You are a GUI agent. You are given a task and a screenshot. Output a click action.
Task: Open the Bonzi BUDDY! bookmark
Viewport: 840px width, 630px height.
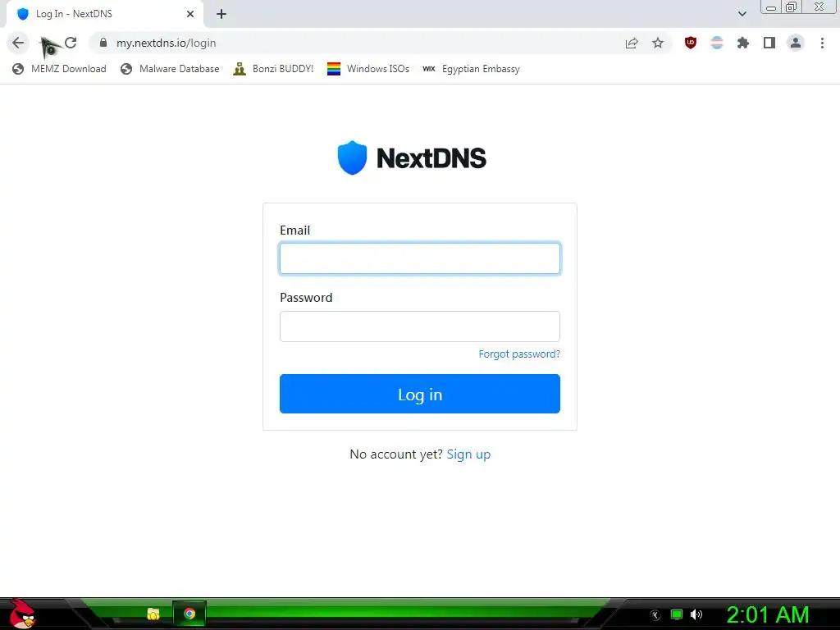273,69
